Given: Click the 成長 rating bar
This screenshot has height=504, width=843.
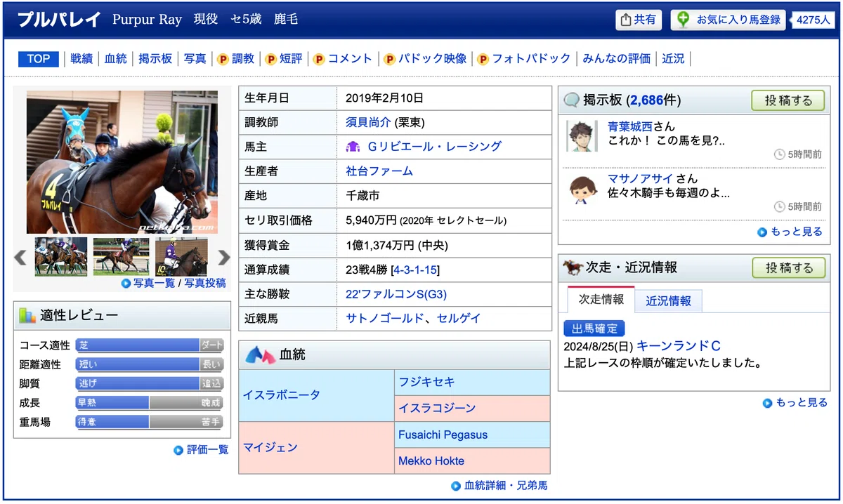Looking at the screenshot, I should pyautogui.click(x=150, y=403).
